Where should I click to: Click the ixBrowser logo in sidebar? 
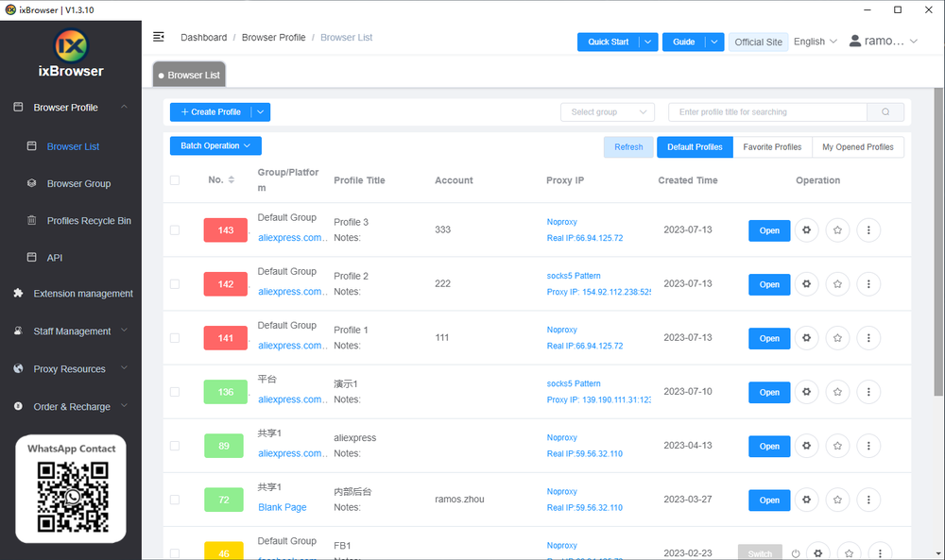click(x=71, y=54)
